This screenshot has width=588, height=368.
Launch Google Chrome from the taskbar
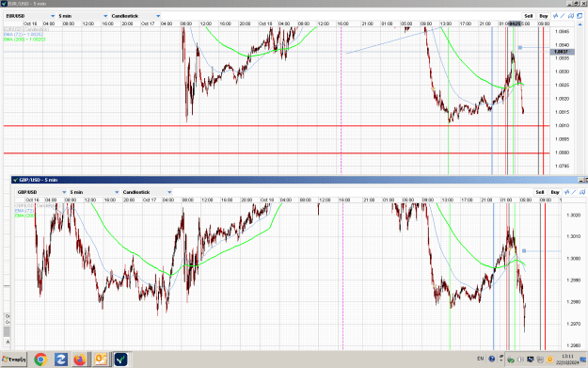[40, 360]
